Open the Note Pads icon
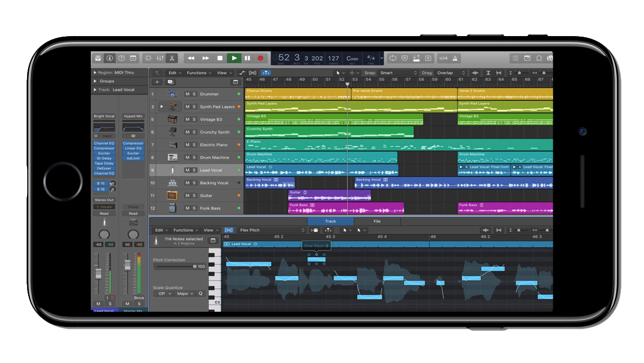The width and height of the screenshot is (644, 363). pyautogui.click(x=527, y=58)
